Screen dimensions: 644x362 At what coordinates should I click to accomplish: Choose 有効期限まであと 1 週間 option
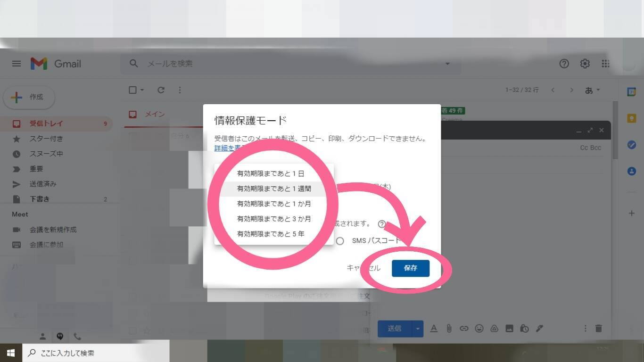pos(274,189)
